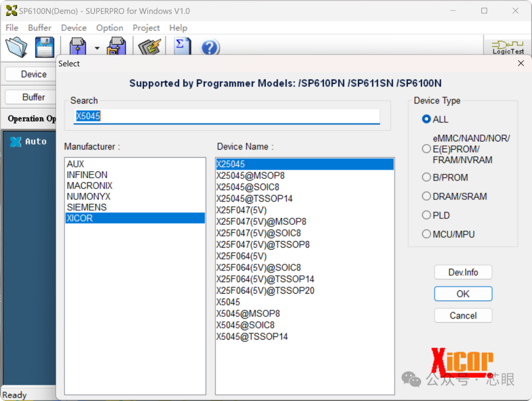
Task: Select the ALL device type radio
Action: (x=427, y=119)
